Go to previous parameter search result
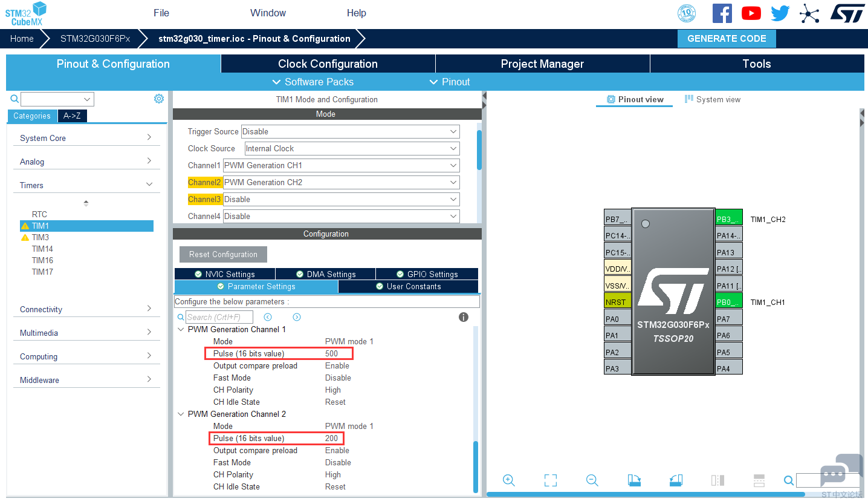The width and height of the screenshot is (868, 504). pyautogui.click(x=268, y=317)
